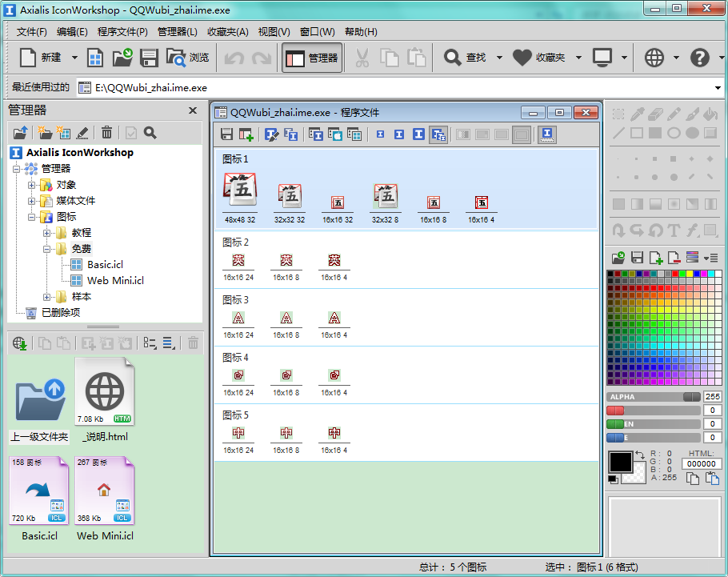Select the 免费 folder in tree
This screenshot has width=728, height=577.
coord(81,249)
